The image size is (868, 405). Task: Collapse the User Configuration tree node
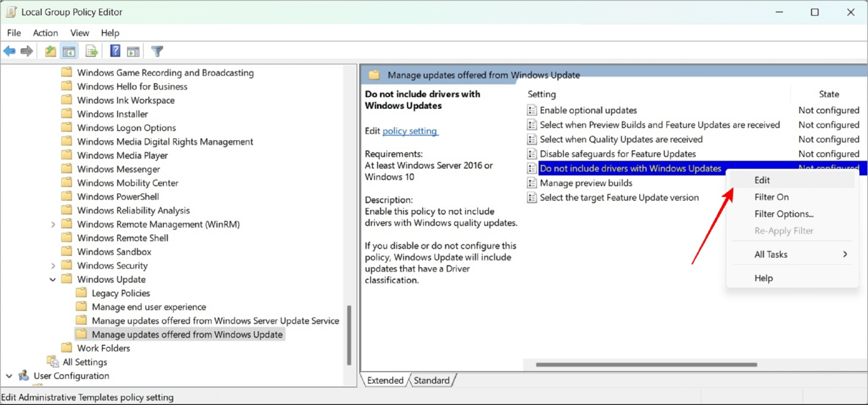tap(9, 376)
